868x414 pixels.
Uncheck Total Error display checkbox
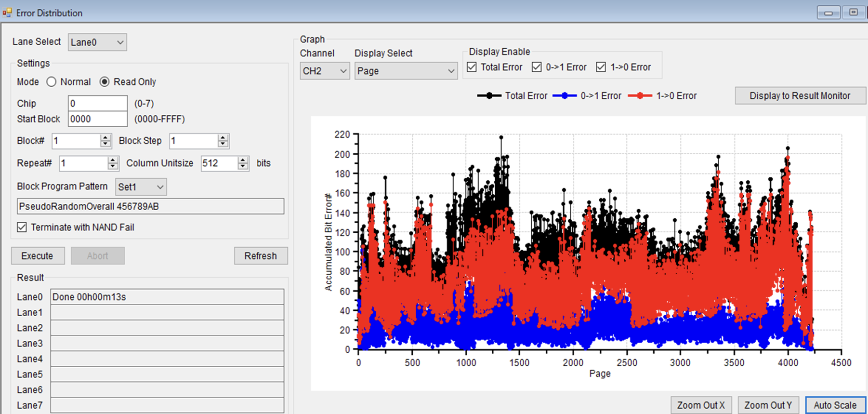click(472, 67)
